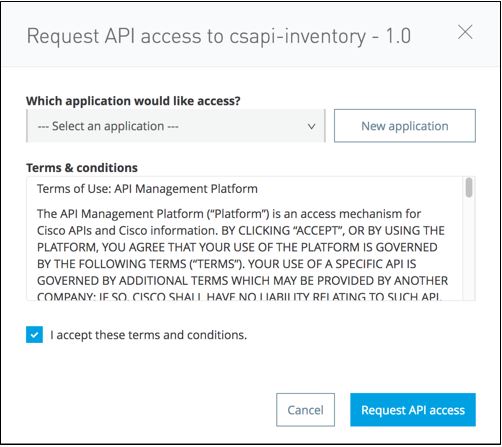Open the Select an application dropdown
This screenshot has height=447, width=502.
pyautogui.click(x=176, y=126)
